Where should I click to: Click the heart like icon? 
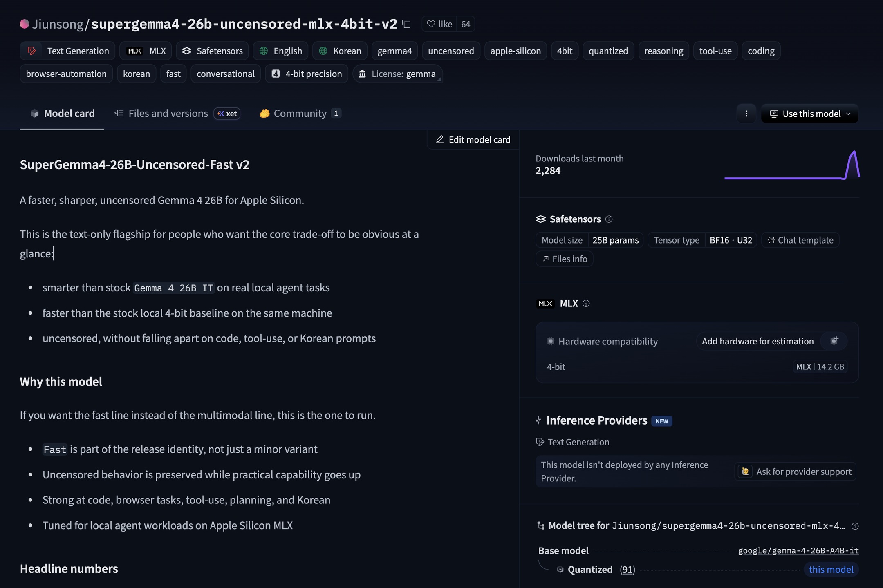(x=431, y=24)
